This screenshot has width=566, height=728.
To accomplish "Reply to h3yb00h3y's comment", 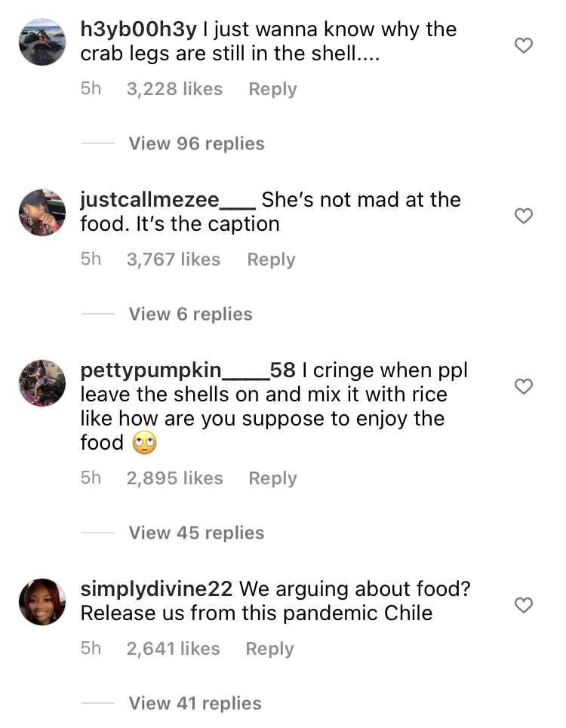I will 272,89.
